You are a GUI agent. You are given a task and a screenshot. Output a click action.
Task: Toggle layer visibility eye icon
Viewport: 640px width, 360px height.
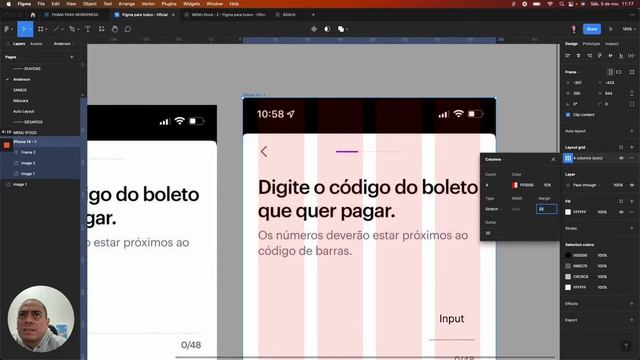point(632,185)
